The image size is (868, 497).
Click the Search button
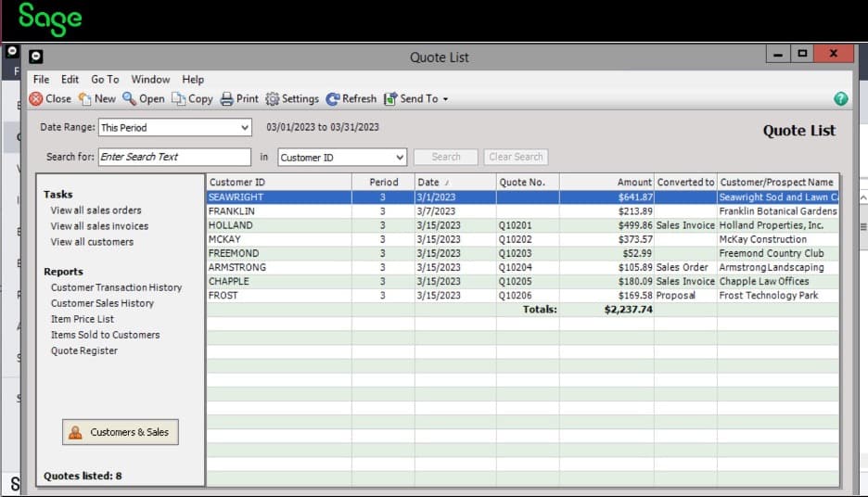(446, 157)
